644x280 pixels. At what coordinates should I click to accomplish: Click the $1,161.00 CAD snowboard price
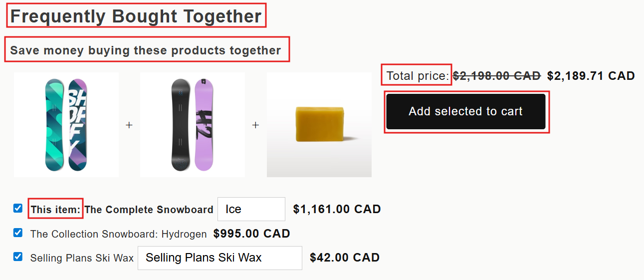[337, 209]
